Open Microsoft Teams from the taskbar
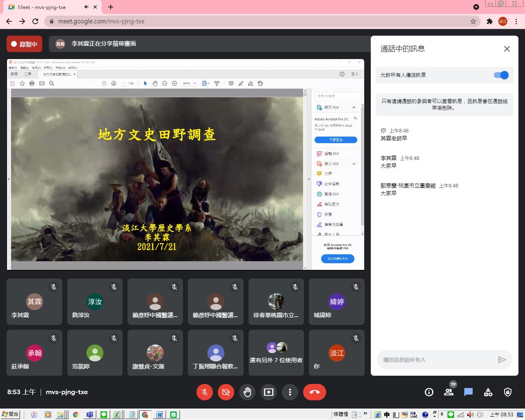Viewport: 525px width, 420px height. pyautogui.click(x=90, y=415)
